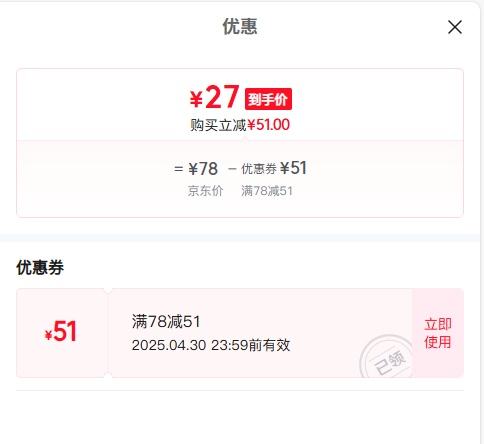
Task: Click the 已领 stamp on the coupon
Action: (x=387, y=357)
